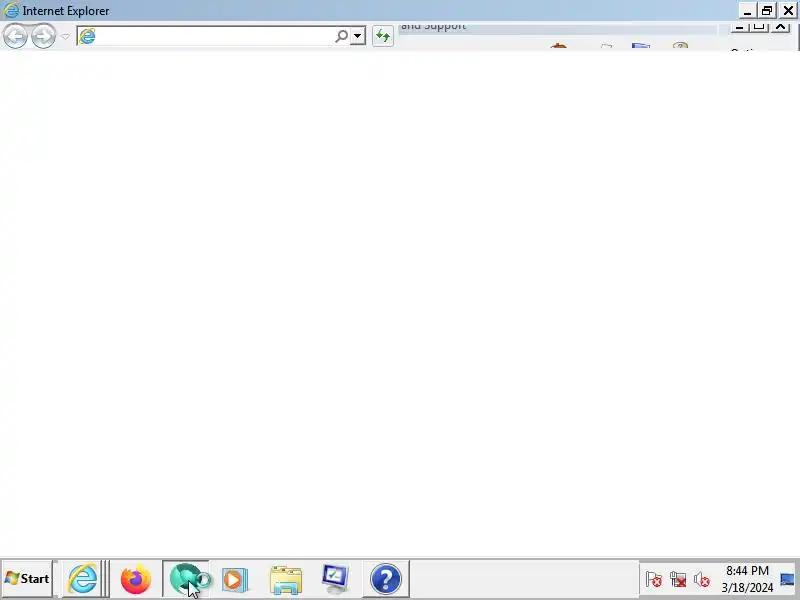Open Windows Media Player from taskbar

[235, 580]
